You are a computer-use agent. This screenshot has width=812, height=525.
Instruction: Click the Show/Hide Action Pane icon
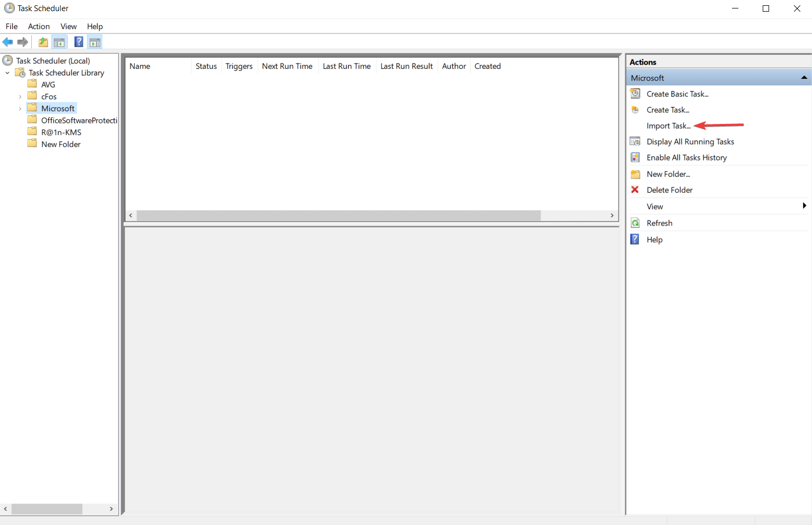pyautogui.click(x=94, y=42)
